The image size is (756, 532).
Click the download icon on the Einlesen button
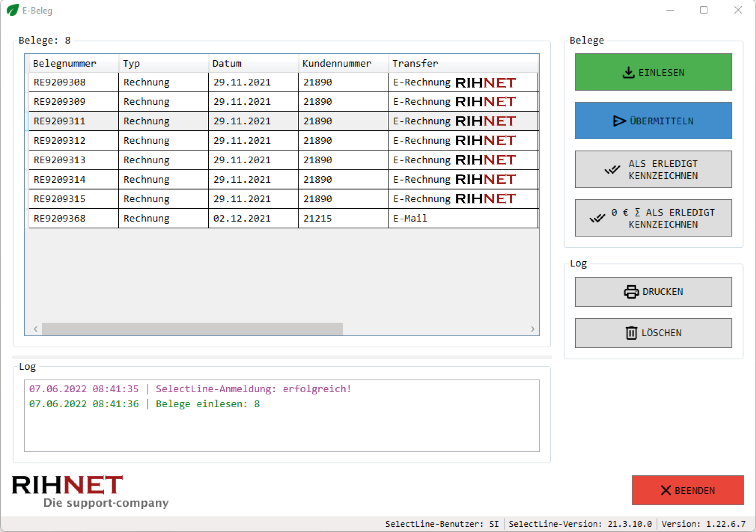[x=628, y=72]
